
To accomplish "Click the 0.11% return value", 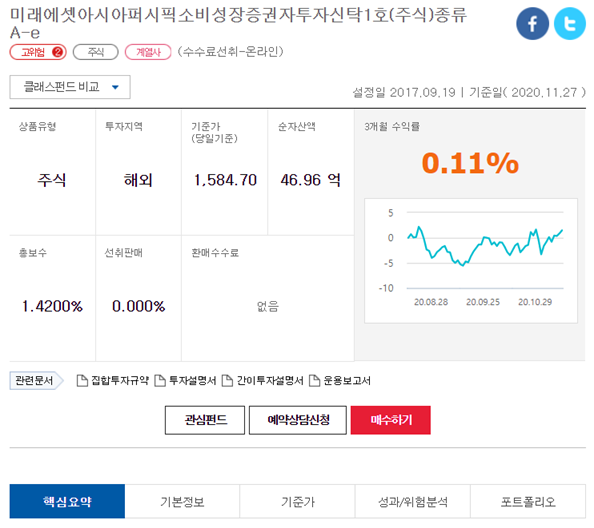I will point(470,163).
